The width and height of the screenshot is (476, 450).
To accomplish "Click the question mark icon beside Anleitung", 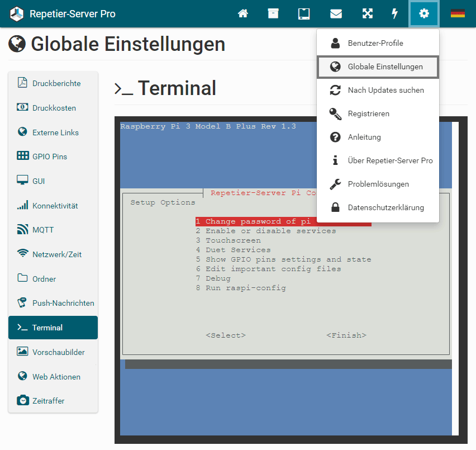I will point(335,137).
